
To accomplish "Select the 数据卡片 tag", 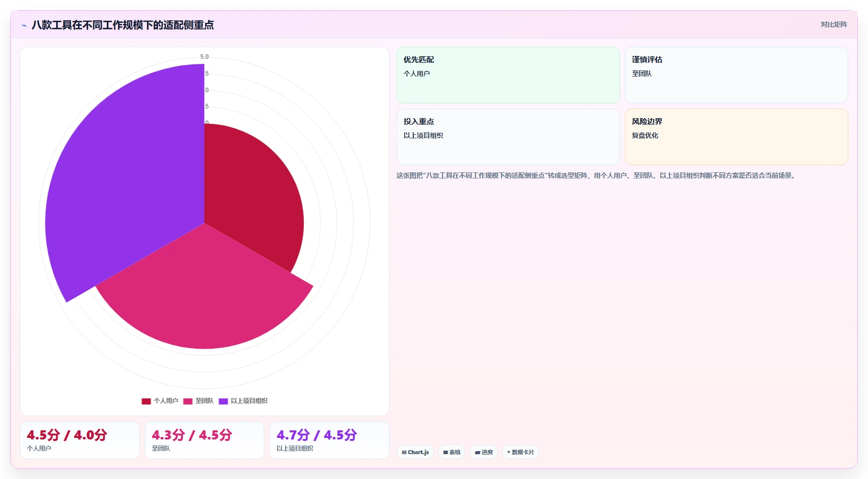I will [521, 452].
